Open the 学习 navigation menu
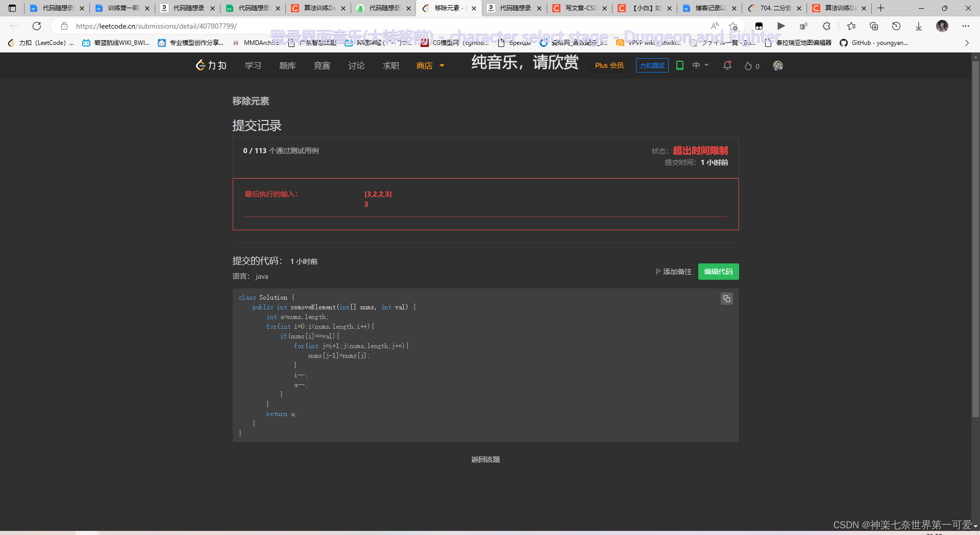 [253, 65]
